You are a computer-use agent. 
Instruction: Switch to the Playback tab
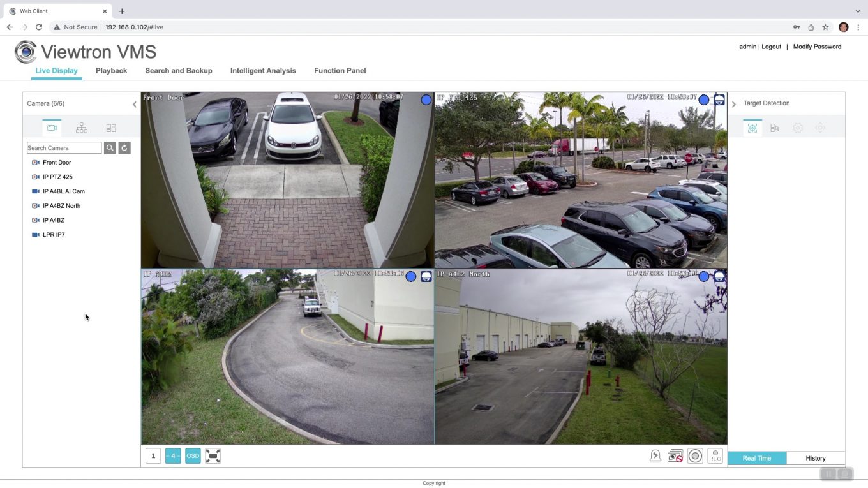coord(111,71)
